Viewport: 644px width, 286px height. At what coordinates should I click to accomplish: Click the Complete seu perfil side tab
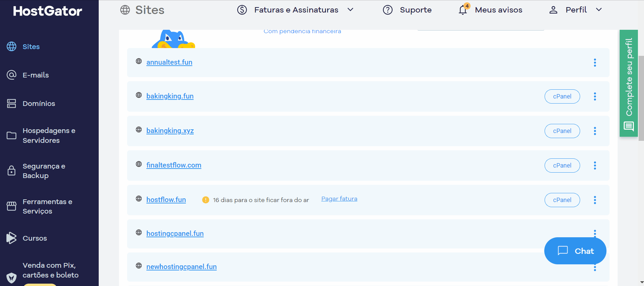click(629, 83)
